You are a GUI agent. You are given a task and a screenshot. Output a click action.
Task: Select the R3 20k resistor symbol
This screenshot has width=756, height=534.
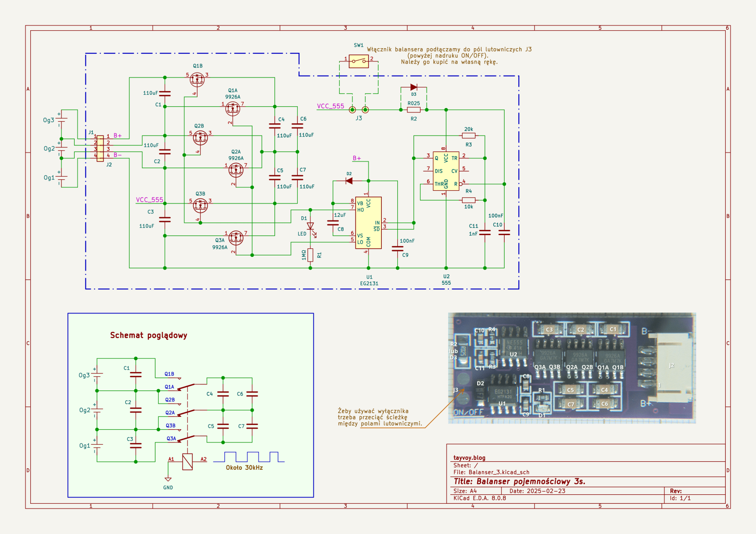[468, 136]
